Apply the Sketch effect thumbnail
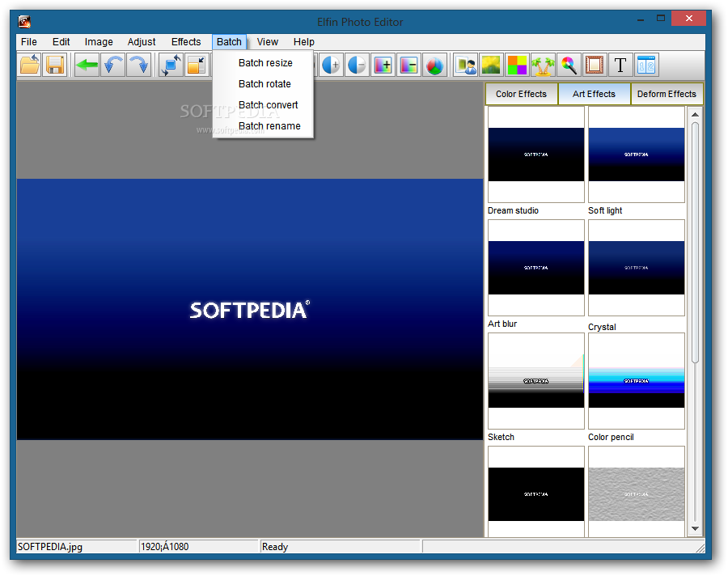This screenshot has width=728, height=576. [536, 381]
